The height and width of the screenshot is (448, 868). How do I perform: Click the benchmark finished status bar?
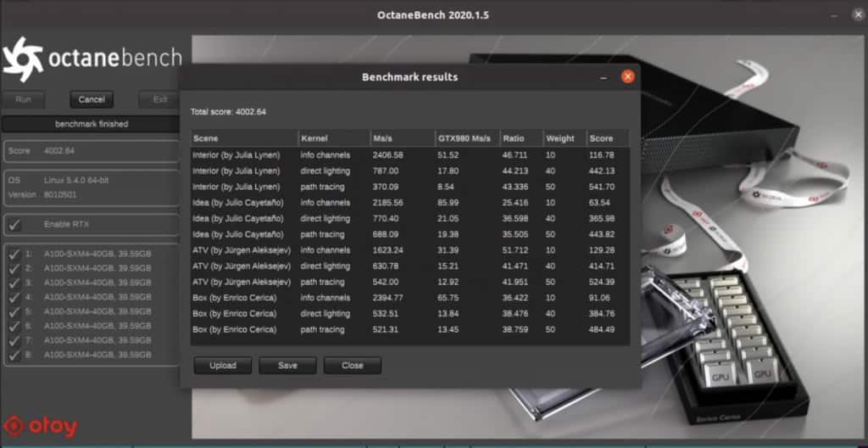point(92,124)
